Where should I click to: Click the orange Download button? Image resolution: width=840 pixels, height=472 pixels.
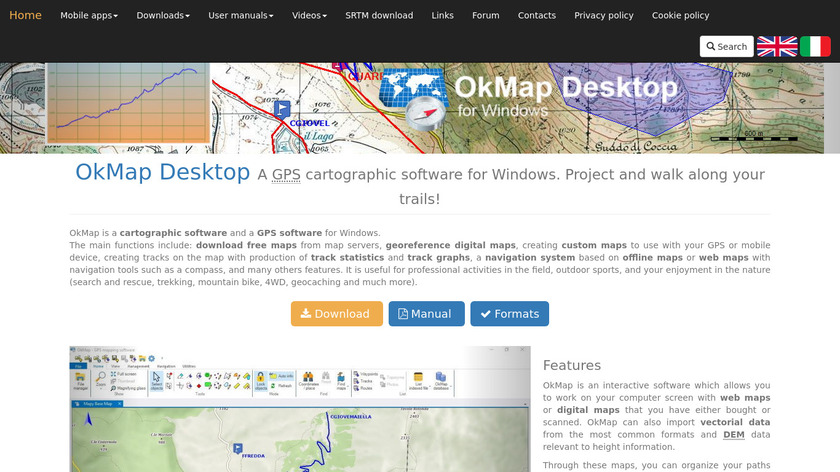pyautogui.click(x=337, y=313)
